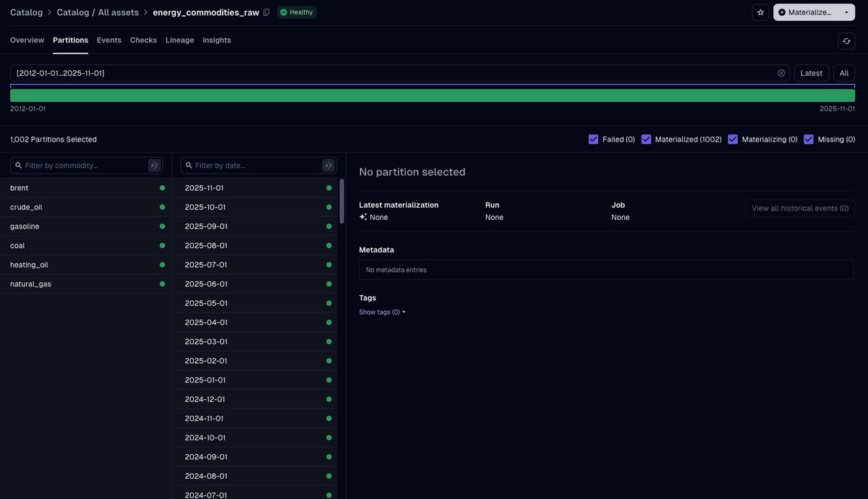This screenshot has width=868, height=499.
Task: Select partition 2025-05-01
Action: pyautogui.click(x=255, y=303)
